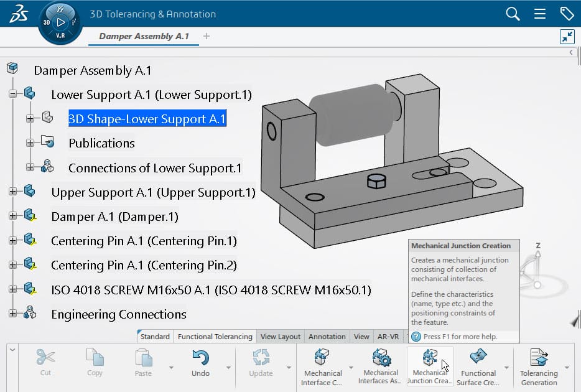Image resolution: width=581 pixels, height=392 pixels.
Task: Expand the 3D Shape-Lower Support A.1 node
Action: coord(30,119)
